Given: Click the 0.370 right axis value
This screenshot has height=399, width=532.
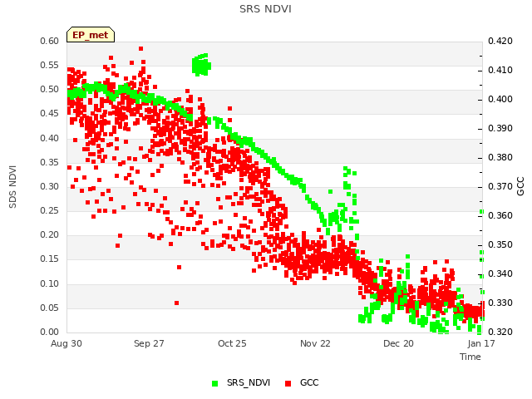Looking at the screenshot, I should pyautogui.click(x=500, y=186).
